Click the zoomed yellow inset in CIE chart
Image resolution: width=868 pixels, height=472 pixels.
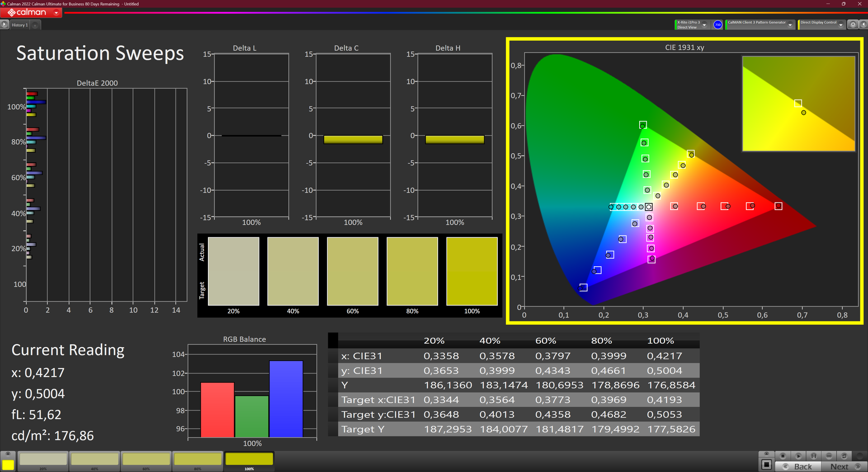(x=798, y=104)
